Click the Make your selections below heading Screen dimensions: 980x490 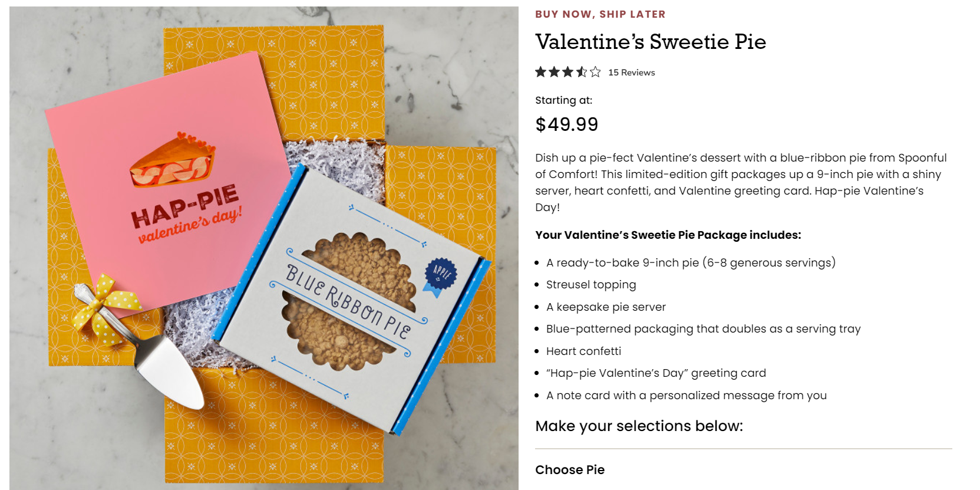tap(639, 426)
